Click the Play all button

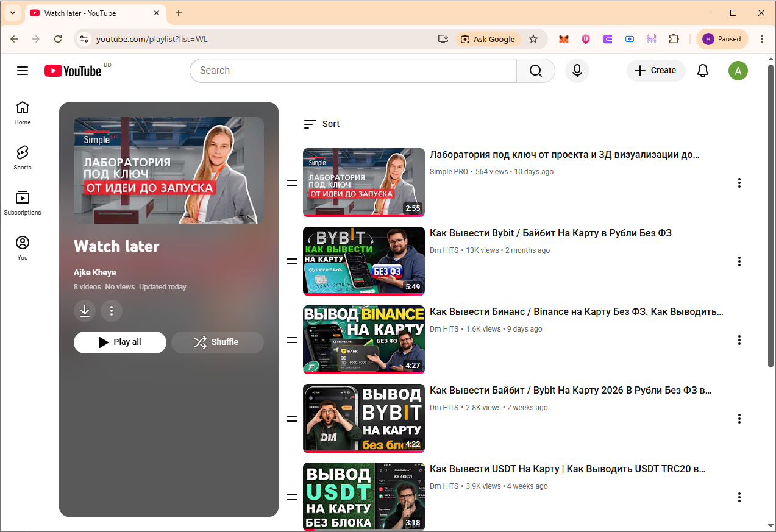coord(120,342)
